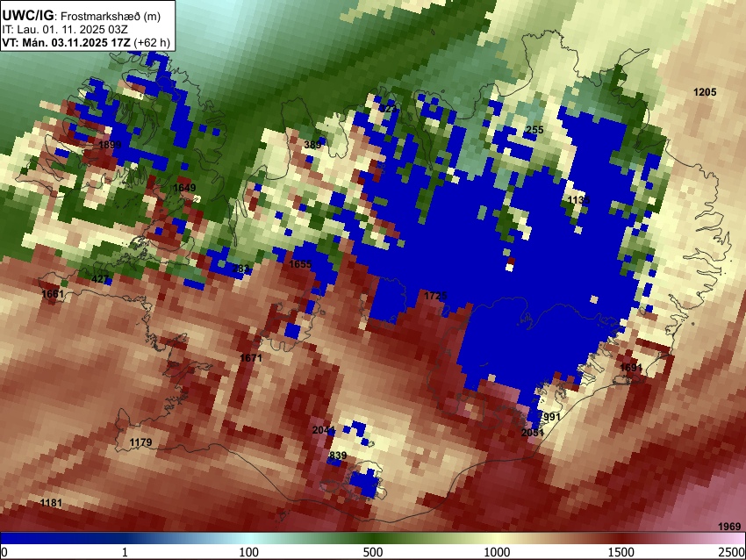
Task: Click the 1899 value in the Westfjords
Action: [110, 145]
